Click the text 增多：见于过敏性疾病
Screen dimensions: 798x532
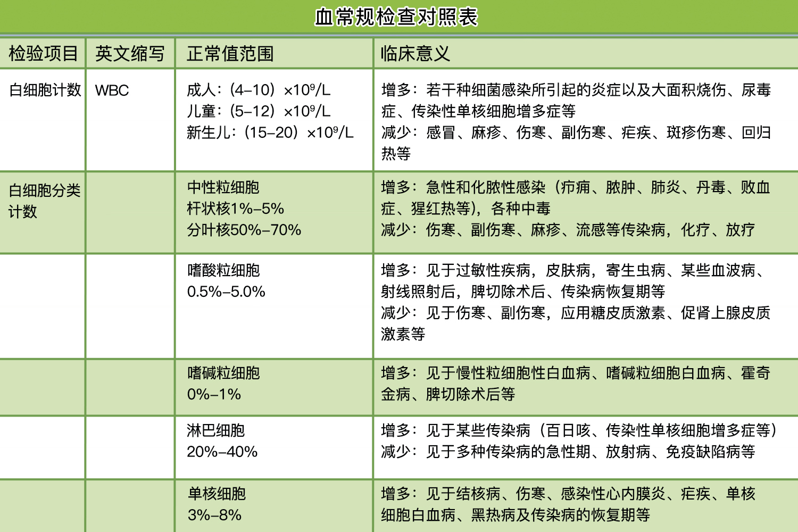pyautogui.click(x=456, y=270)
